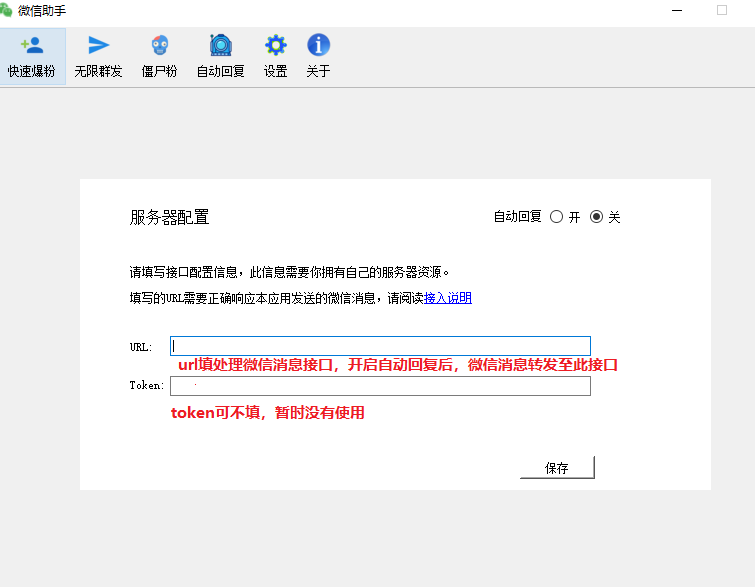The width and height of the screenshot is (755, 587).
Task: Click the red url填处理微信消息接口 hint text
Action: [397, 366]
